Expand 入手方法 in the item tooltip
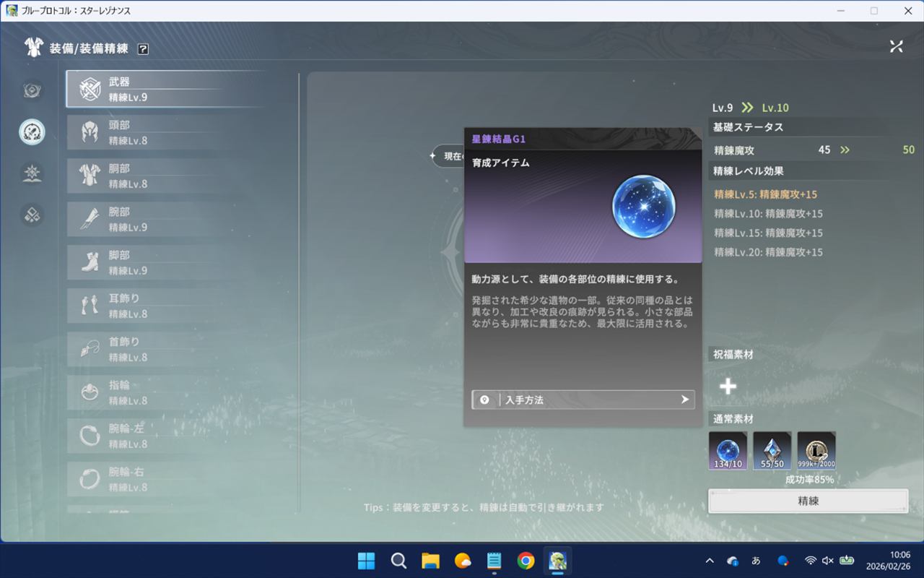Viewport: 924px width, 578px height. pyautogui.click(x=583, y=400)
